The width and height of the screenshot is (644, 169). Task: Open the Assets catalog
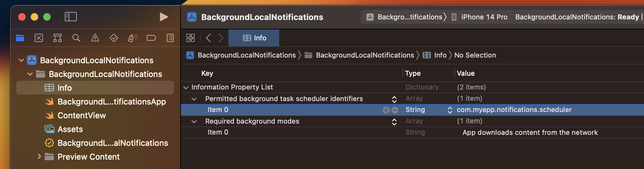[70, 129]
